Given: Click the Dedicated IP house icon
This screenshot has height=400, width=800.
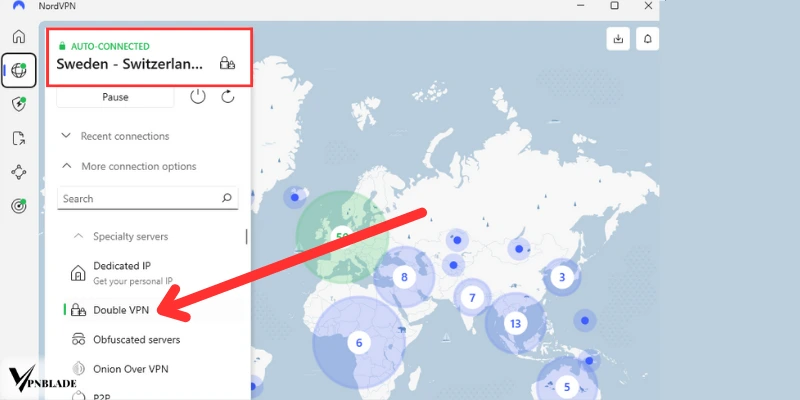Looking at the screenshot, I should click(78, 273).
